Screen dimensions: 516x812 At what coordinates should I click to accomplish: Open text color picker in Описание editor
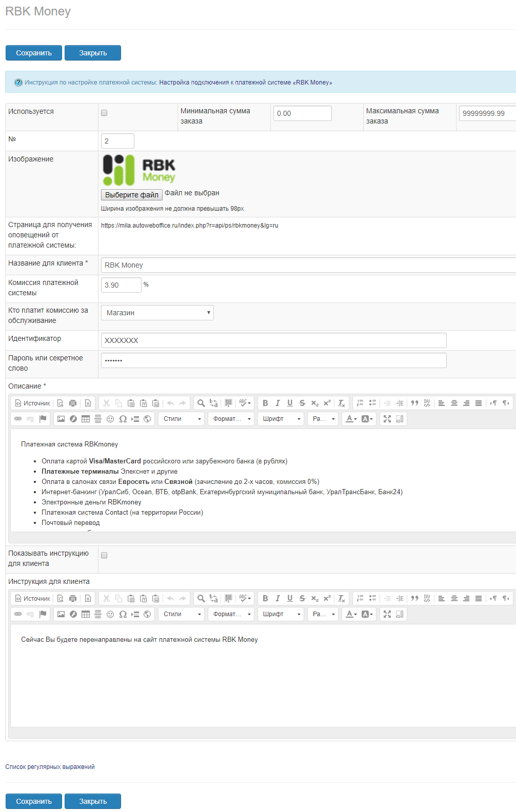tap(351, 419)
